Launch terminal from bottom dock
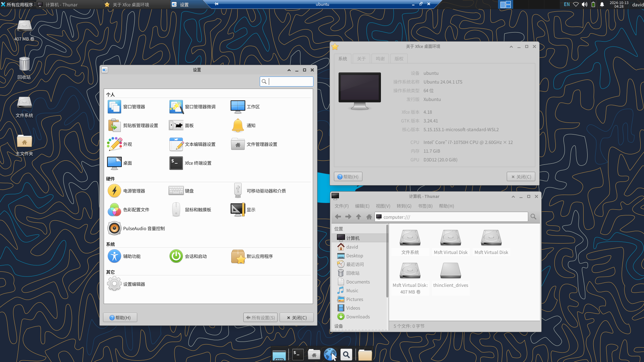This screenshot has width=644, height=362. pos(297,354)
